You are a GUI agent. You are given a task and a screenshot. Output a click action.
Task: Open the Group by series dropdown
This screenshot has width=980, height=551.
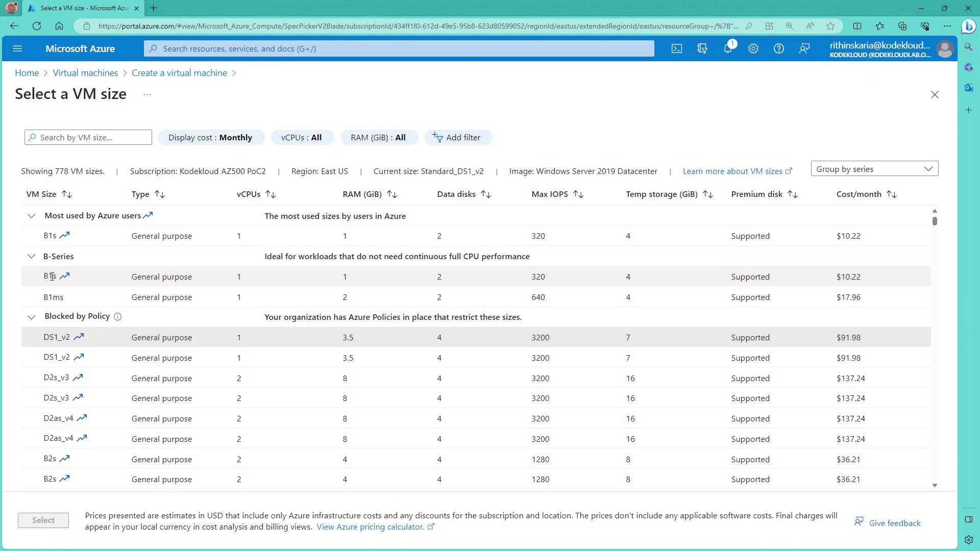coord(874,169)
